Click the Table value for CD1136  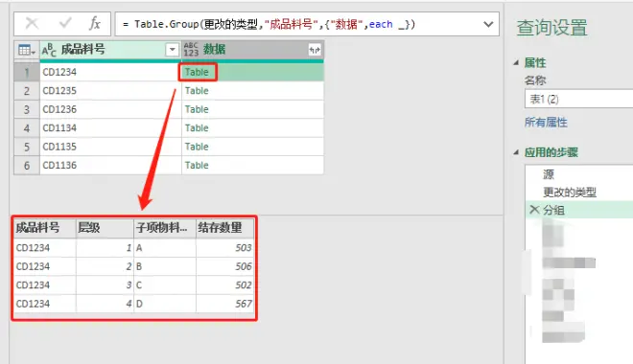tap(197, 165)
